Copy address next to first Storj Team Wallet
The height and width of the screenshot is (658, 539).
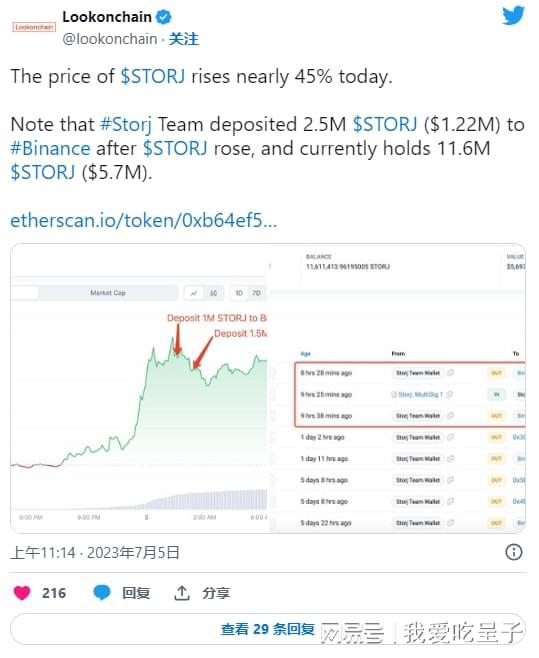[x=450, y=373]
